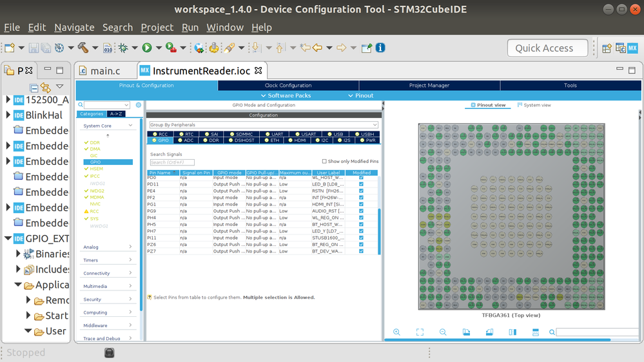Open category settings gear icon
The width and height of the screenshot is (644, 362).
[139, 105]
